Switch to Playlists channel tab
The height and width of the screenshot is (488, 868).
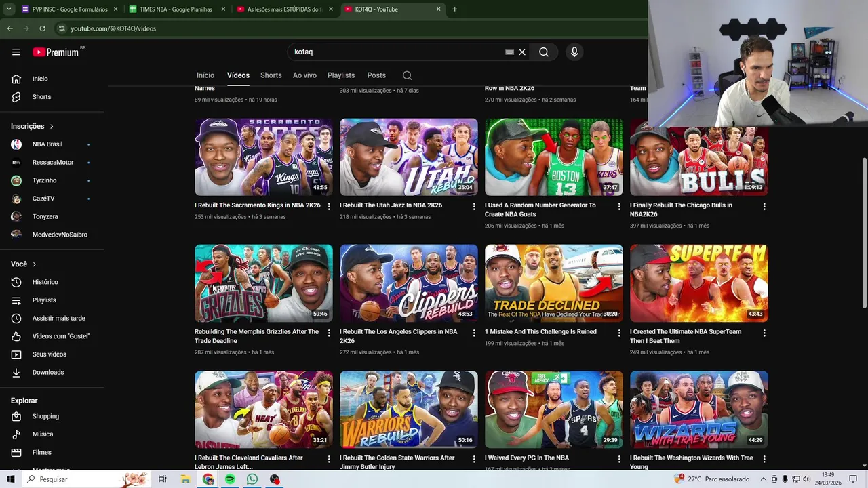341,75
